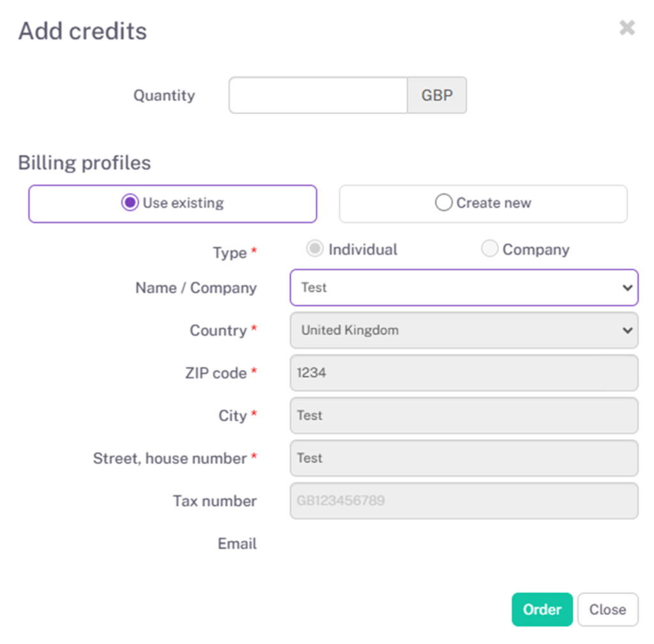654x644 pixels.
Task: Click the Country dropdown chevron
Action: pyautogui.click(x=628, y=331)
